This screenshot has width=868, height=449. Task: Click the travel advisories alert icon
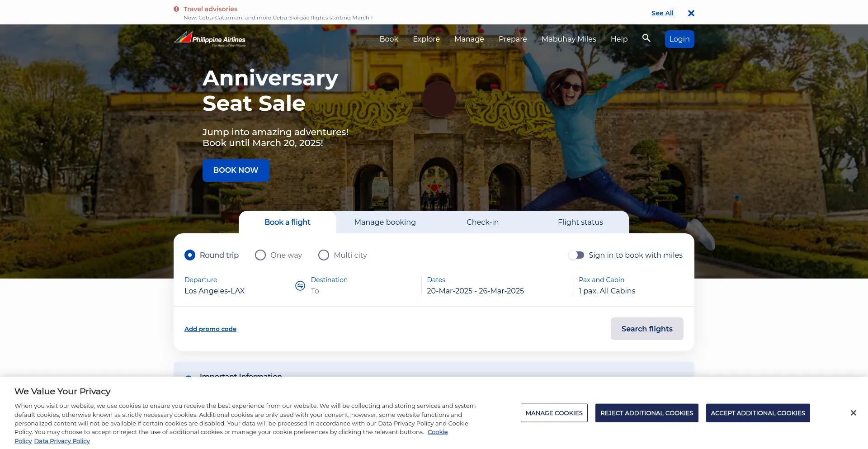[x=176, y=9]
